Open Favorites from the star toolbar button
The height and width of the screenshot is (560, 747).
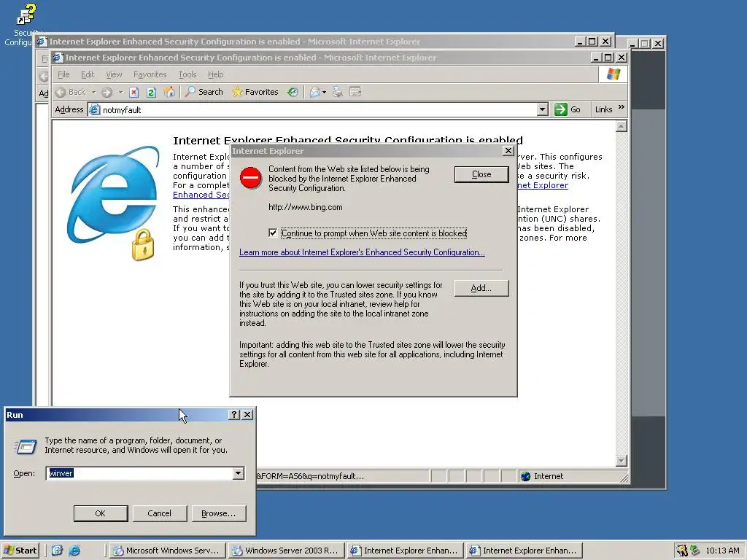click(255, 92)
